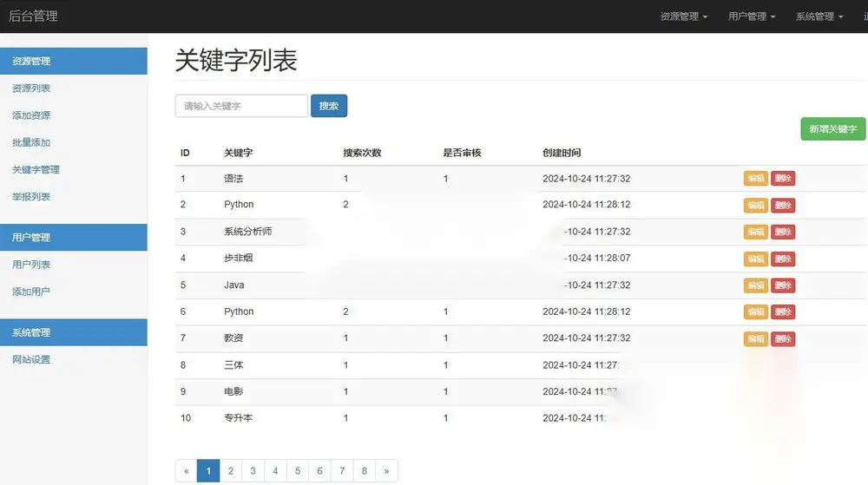Go to page 3 in pagination
Image resolution: width=868 pixels, height=485 pixels.
tap(253, 470)
